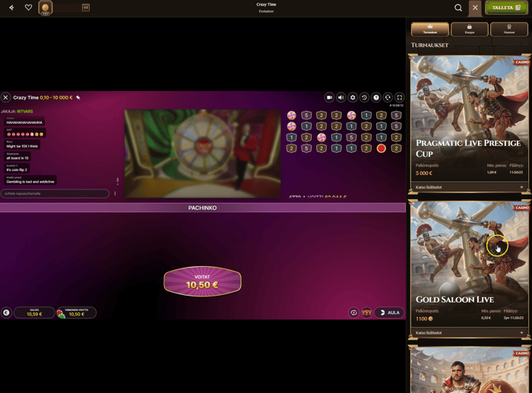The image size is (532, 393).
Task: Click the Saldo 10,59 € balance box
Action: coord(34,312)
